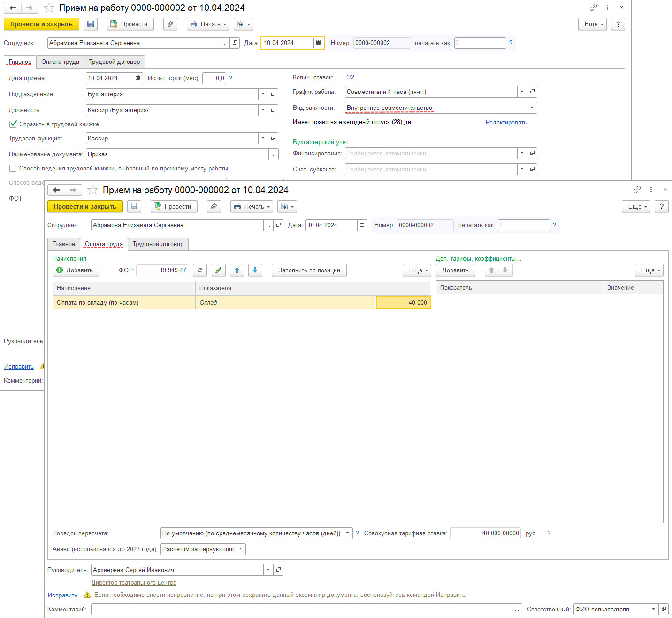Go back arrow in back window
Viewport: 672px width, 618px height.
click(x=13, y=8)
